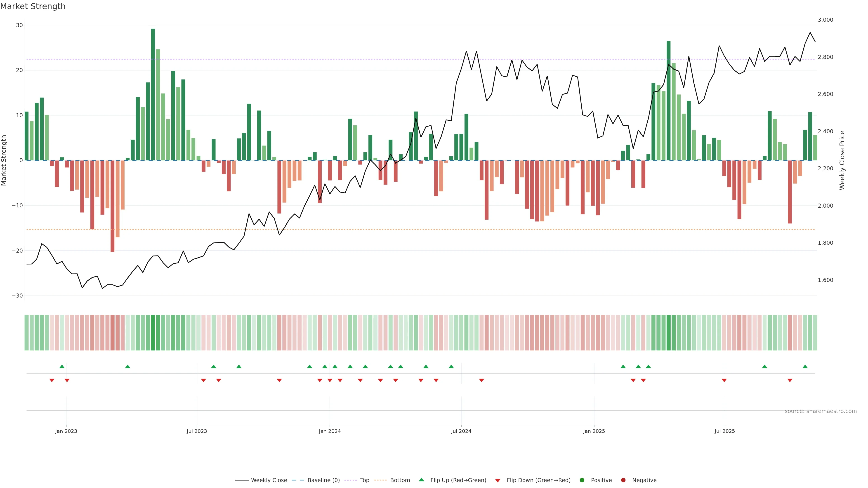Click the Positive green circle legend icon
The height and width of the screenshot is (488, 868).
click(x=582, y=480)
